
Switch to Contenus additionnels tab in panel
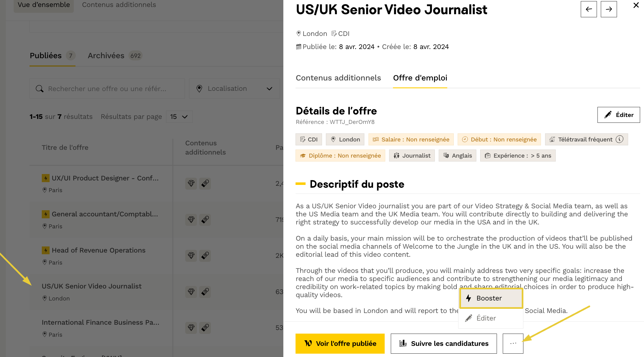[338, 78]
